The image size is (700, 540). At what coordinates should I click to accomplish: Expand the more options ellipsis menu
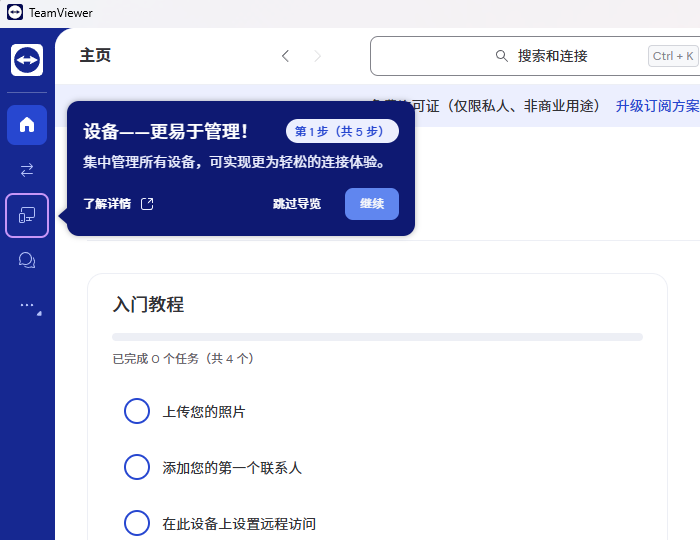tap(27, 306)
